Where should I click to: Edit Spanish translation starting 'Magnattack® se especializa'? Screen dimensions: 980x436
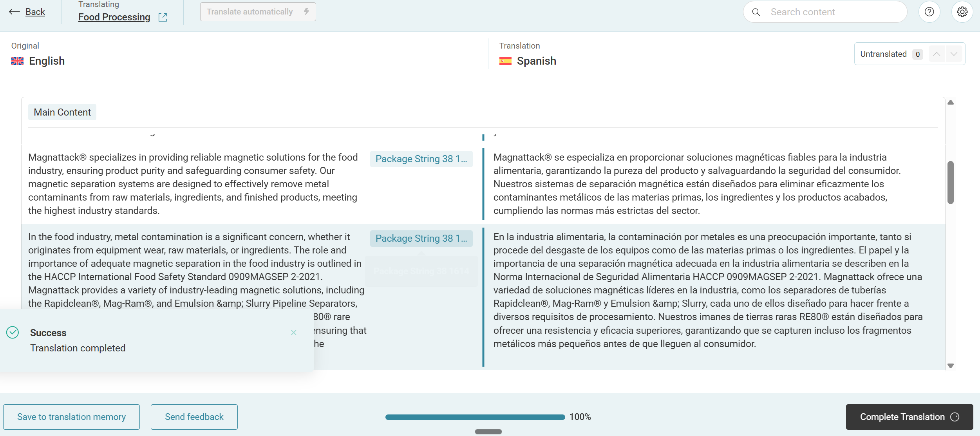click(x=697, y=184)
